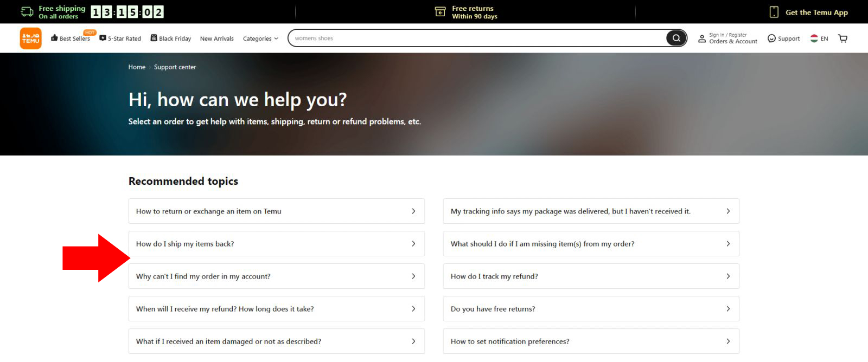Click the search input field
The height and width of the screenshot is (362, 868).
pos(477,38)
